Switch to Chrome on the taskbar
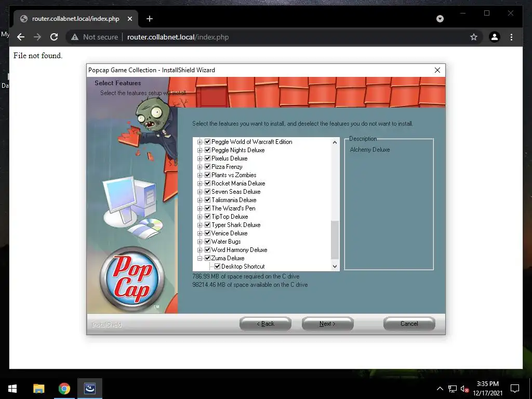The width and height of the screenshot is (532, 399). pyautogui.click(x=64, y=389)
